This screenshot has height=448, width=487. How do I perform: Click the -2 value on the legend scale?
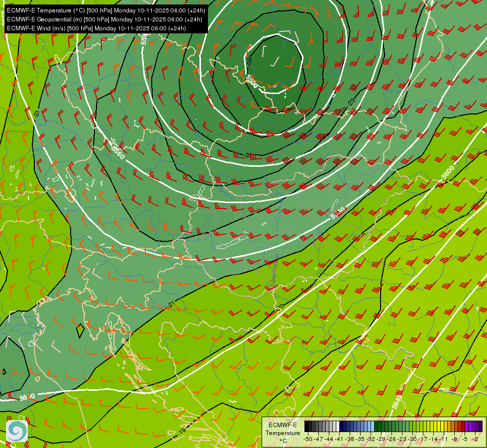click(x=475, y=439)
